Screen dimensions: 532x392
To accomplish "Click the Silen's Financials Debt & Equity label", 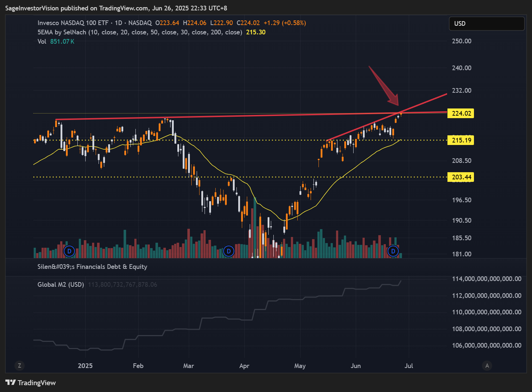I will point(92,267).
